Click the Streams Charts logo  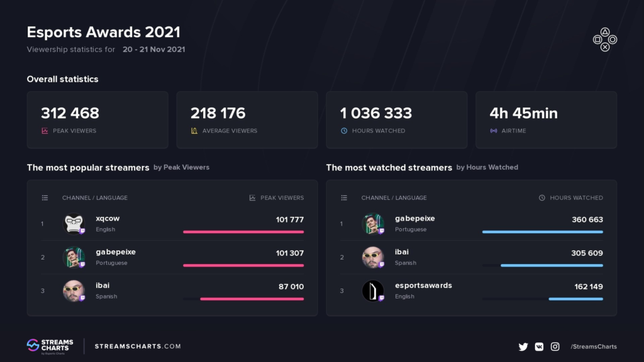[50, 346]
